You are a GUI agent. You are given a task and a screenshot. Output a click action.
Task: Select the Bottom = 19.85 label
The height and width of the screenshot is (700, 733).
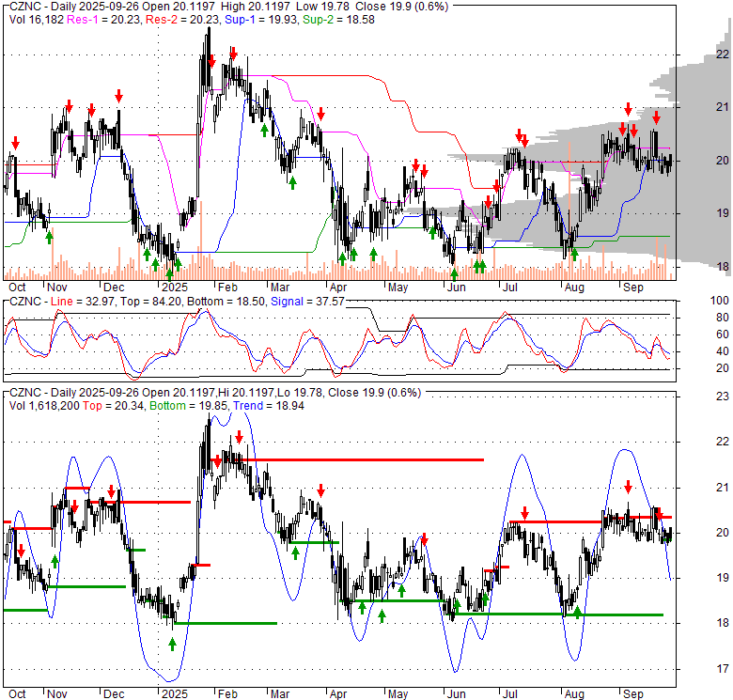(189, 406)
